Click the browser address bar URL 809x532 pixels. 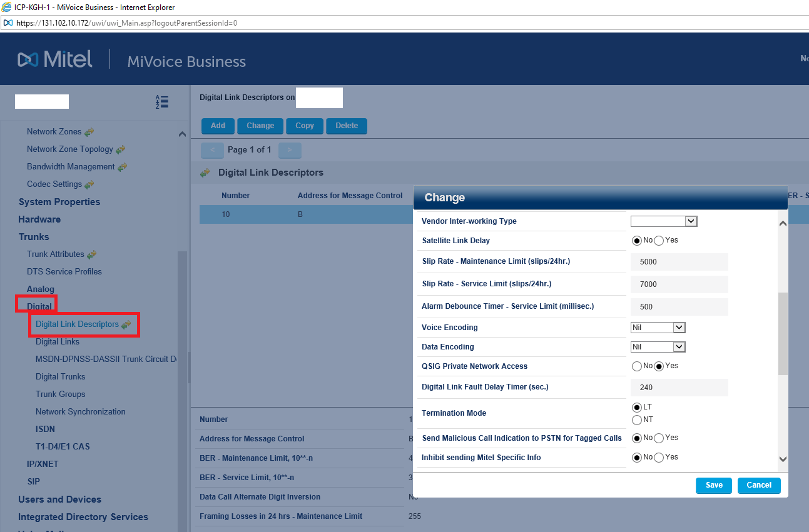pyautogui.click(x=126, y=23)
